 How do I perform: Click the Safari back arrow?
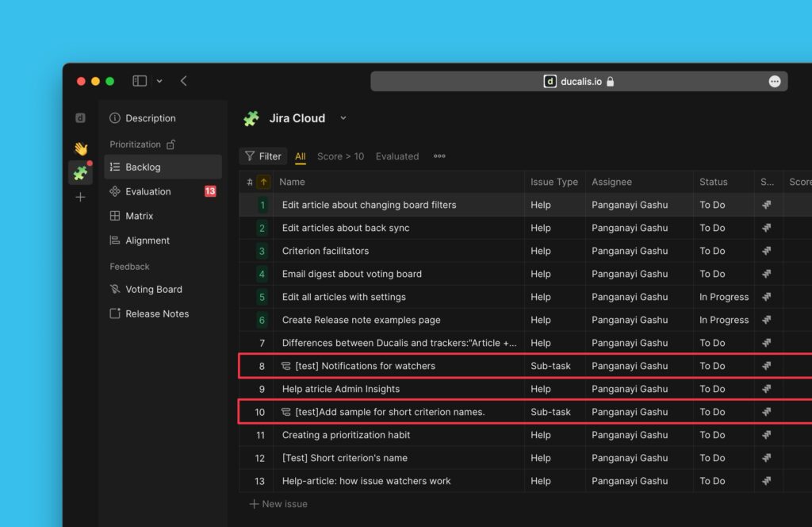pos(184,81)
